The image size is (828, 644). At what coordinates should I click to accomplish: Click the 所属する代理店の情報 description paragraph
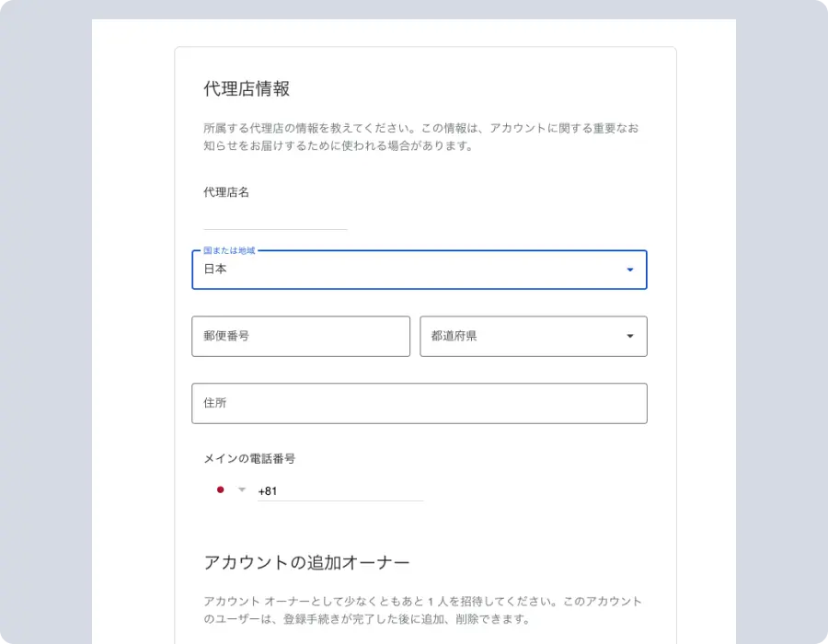420,137
